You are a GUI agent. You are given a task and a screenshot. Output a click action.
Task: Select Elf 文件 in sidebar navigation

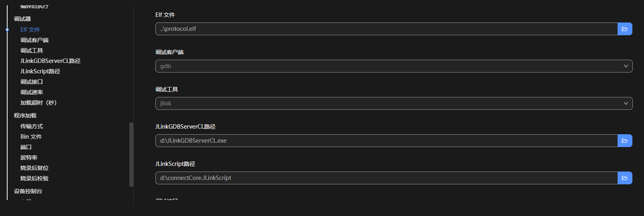(30, 30)
